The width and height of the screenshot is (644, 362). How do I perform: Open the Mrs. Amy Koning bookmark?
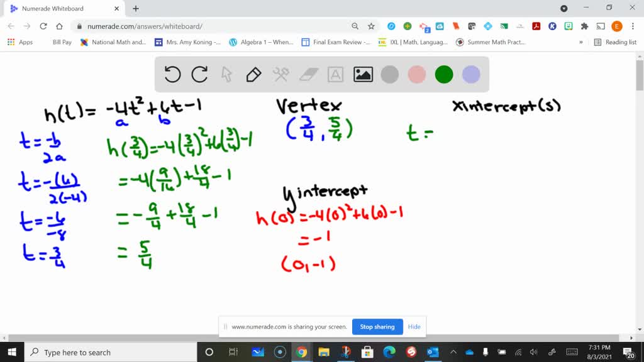pyautogui.click(x=194, y=42)
